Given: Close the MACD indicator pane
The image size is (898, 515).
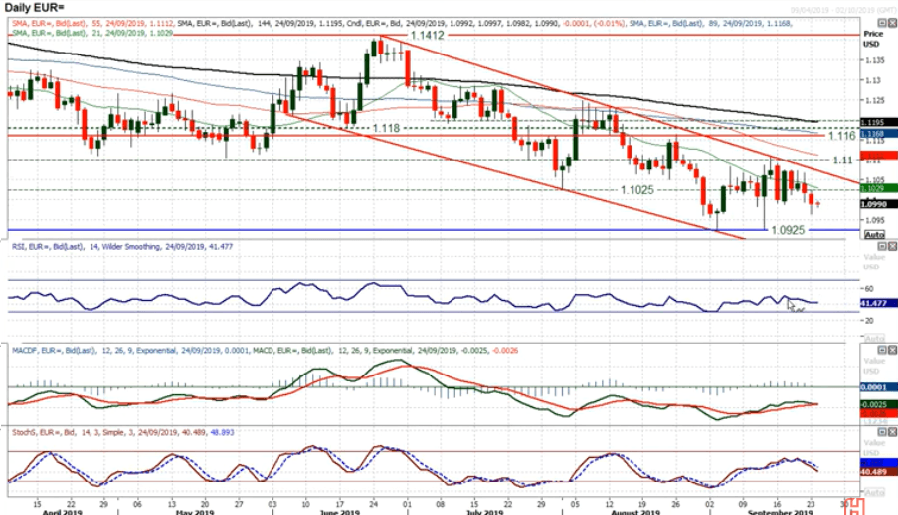Looking at the screenshot, I should tap(891, 352).
